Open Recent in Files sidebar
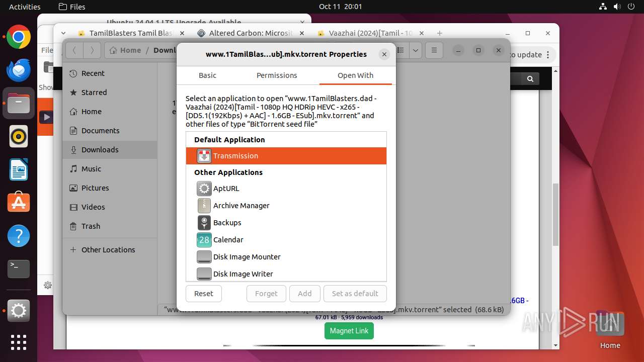 (110, 73)
